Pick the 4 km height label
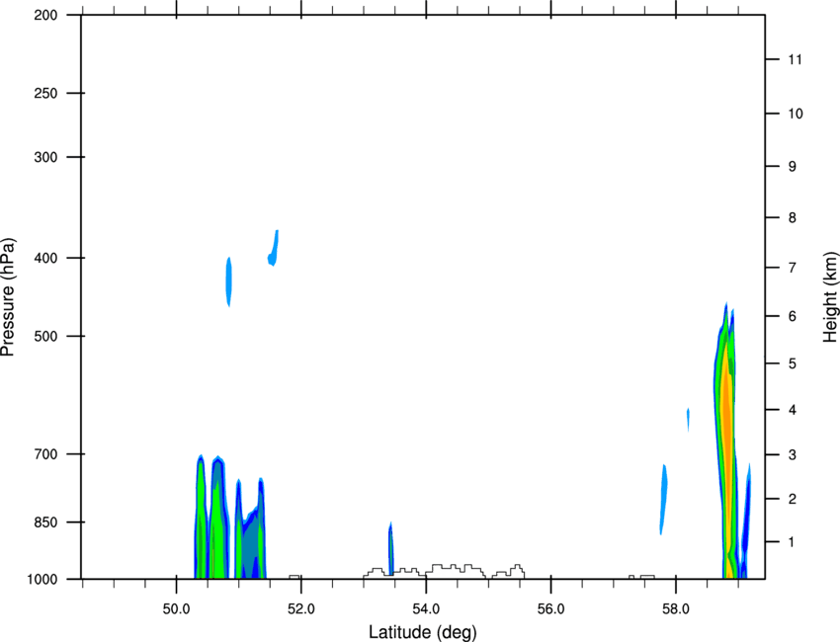The height and width of the screenshot is (642, 840). click(793, 410)
